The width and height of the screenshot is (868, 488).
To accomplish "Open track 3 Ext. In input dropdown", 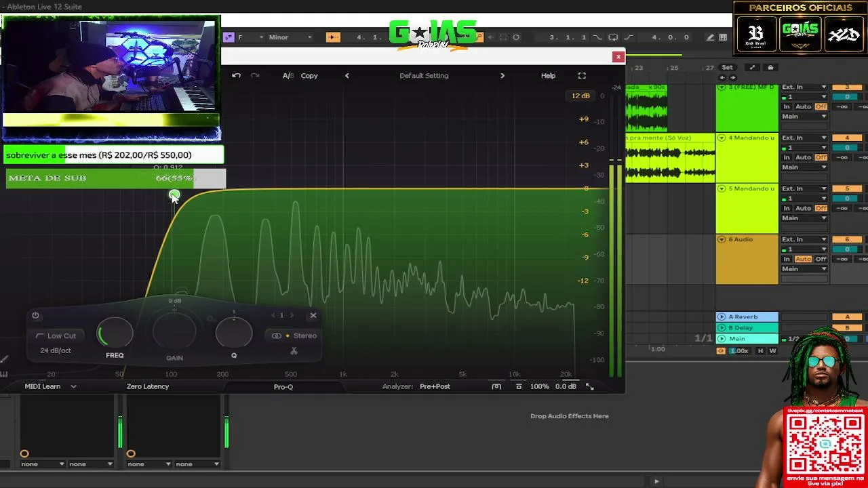I will pos(804,87).
